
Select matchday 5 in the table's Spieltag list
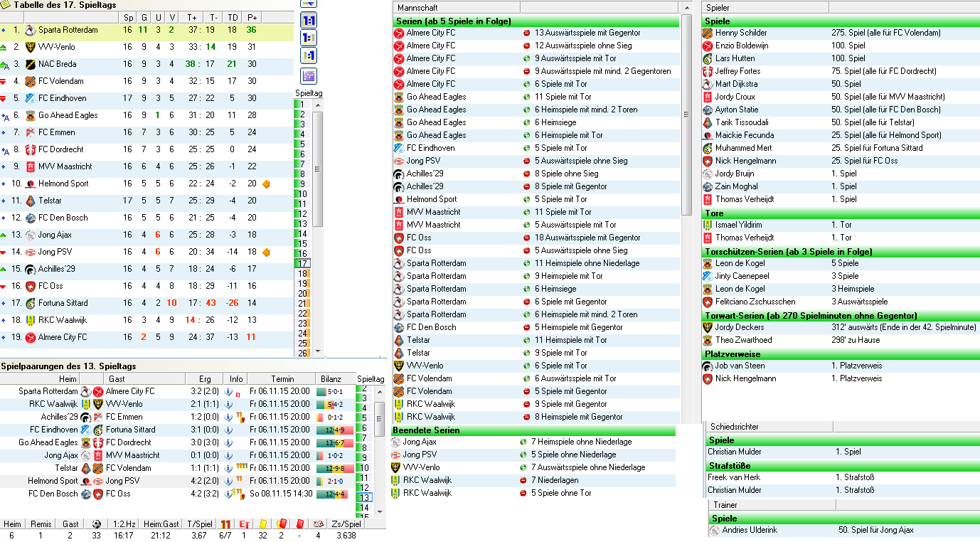(x=302, y=144)
